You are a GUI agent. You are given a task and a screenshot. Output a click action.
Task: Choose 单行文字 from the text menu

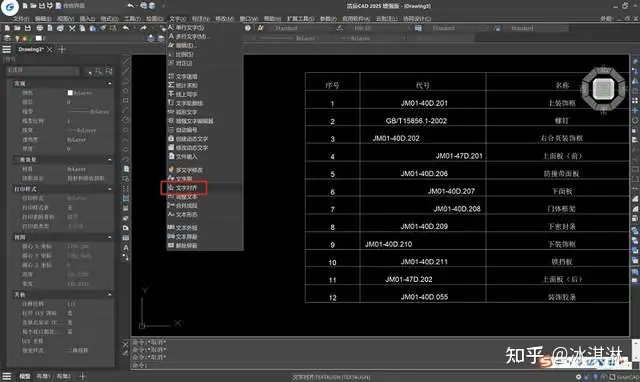(205, 27)
